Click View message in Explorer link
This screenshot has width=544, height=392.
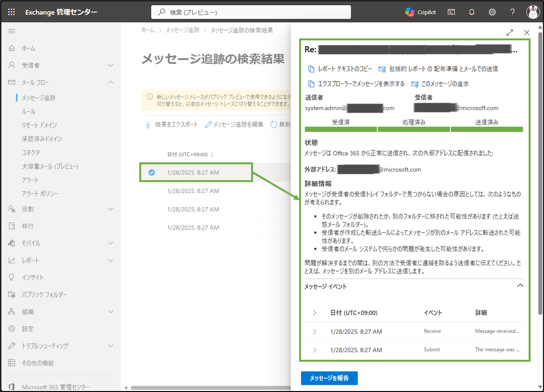pos(356,84)
